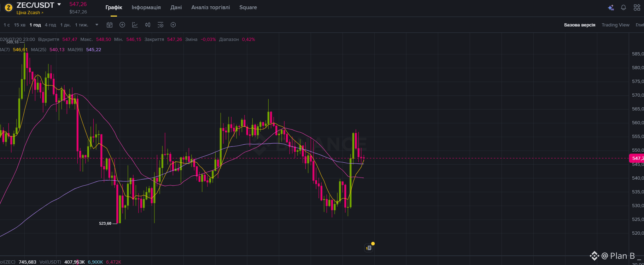Open the Дані tab

tap(176, 7)
